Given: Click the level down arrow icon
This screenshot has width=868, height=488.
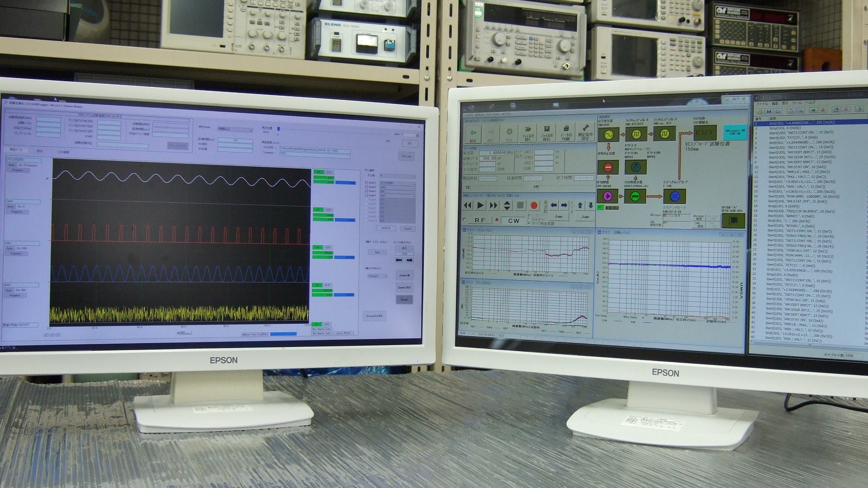Looking at the screenshot, I should tap(590, 205).
